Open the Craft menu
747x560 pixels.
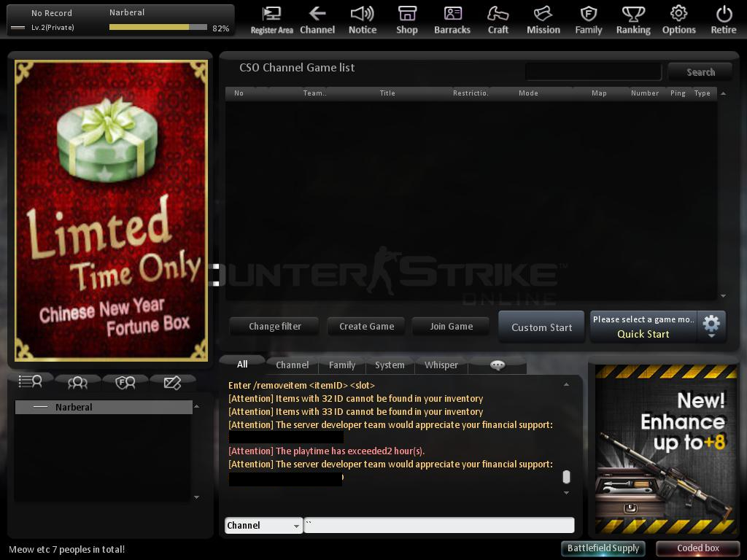click(x=498, y=20)
